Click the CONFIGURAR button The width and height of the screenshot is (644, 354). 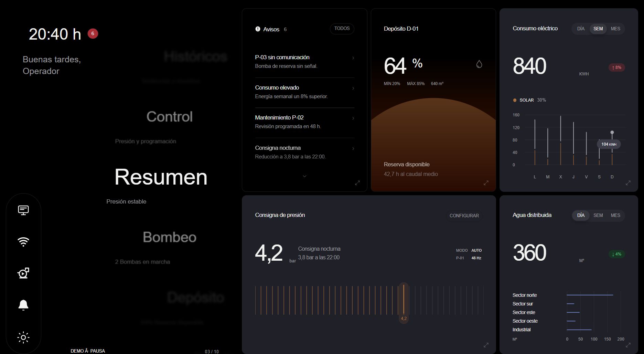(464, 216)
